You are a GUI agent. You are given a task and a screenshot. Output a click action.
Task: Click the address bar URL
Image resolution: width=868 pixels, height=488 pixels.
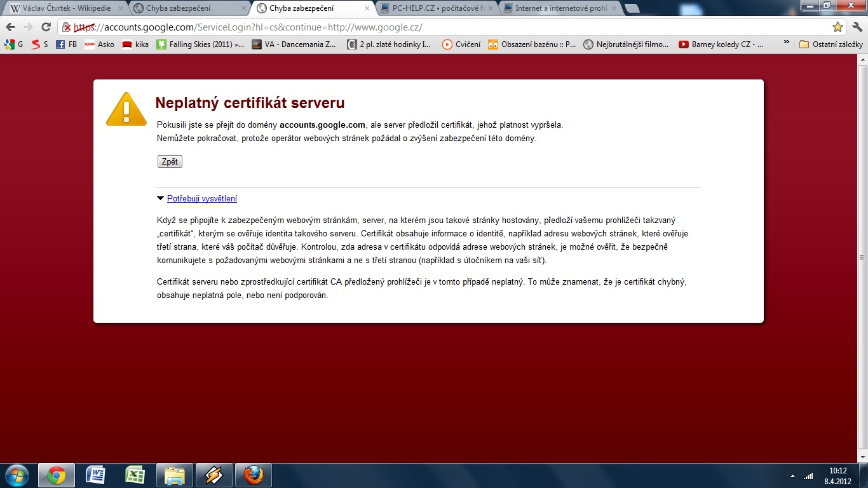(248, 27)
